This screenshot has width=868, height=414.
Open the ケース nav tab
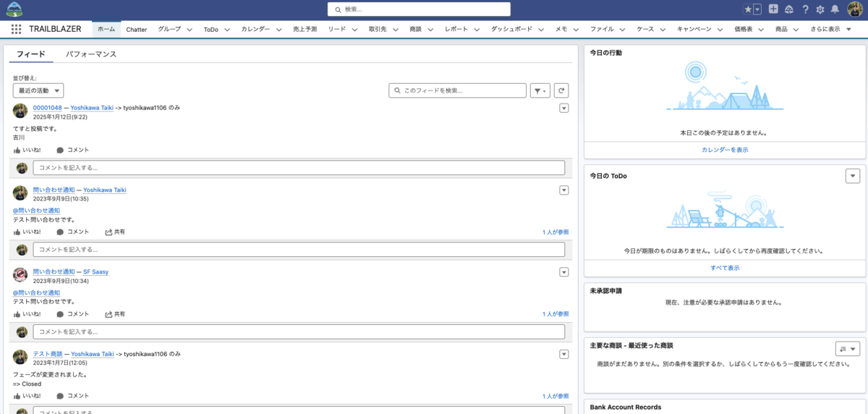pyautogui.click(x=645, y=30)
